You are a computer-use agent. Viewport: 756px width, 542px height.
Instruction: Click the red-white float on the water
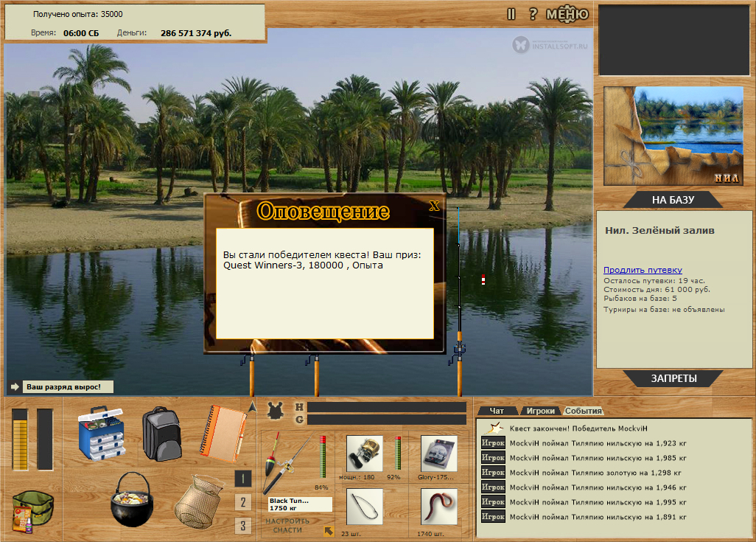[483, 279]
